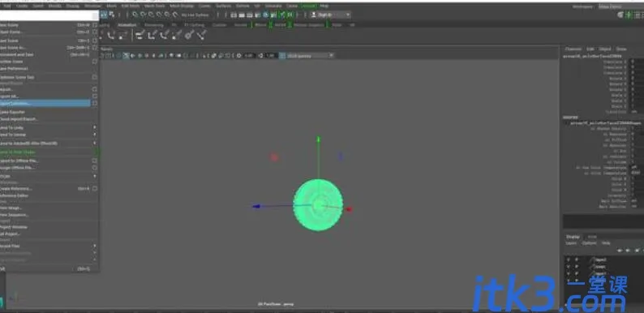Expand the Recent Files submenu arrow
The height and width of the screenshot is (313, 644).
[95, 246]
